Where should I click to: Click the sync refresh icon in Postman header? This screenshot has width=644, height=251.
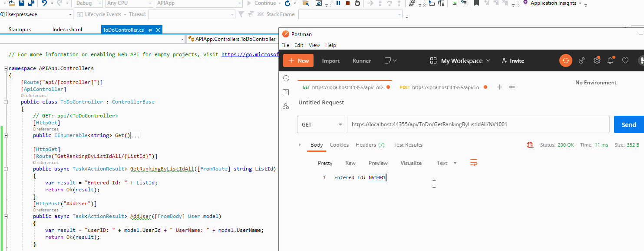pos(565,60)
